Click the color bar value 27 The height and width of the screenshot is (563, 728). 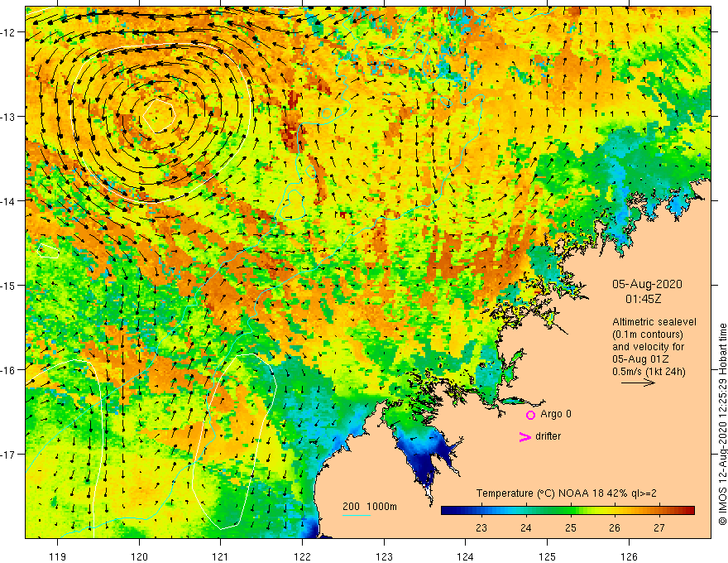coord(659,527)
